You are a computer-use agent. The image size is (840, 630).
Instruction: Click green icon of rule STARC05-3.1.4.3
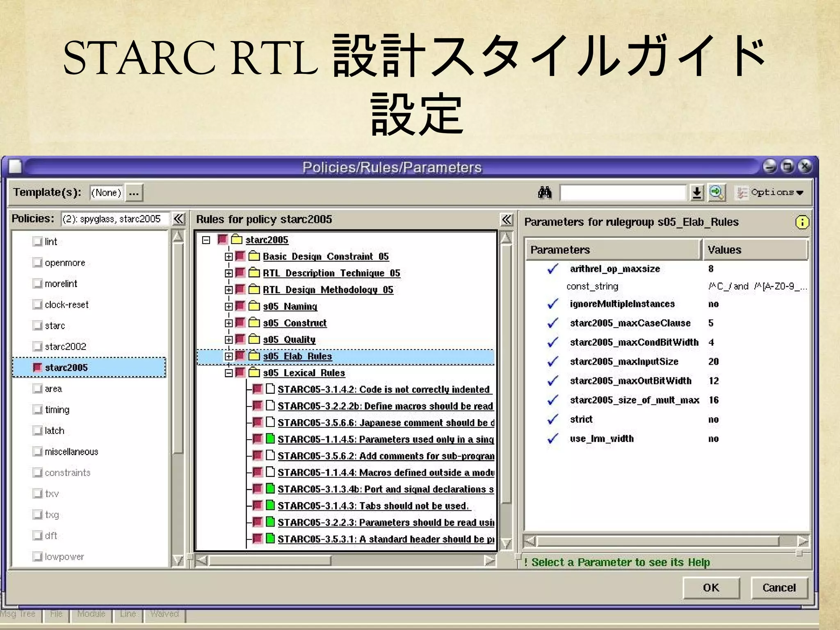(270, 505)
